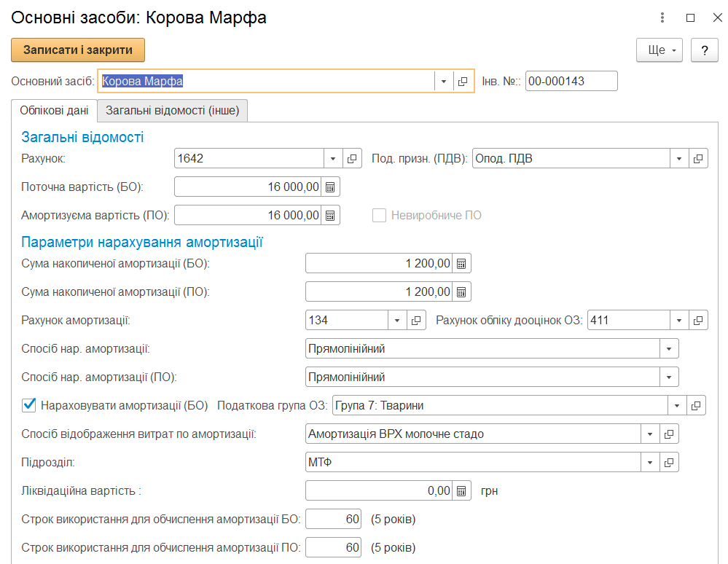Toggle the Нараховувати амортизації (БО) checkbox

(29, 405)
